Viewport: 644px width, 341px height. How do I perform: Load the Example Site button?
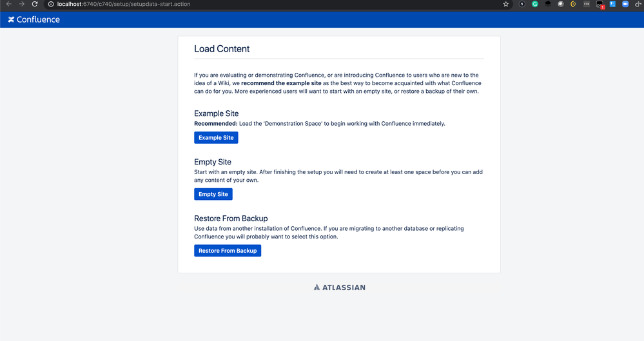point(216,138)
